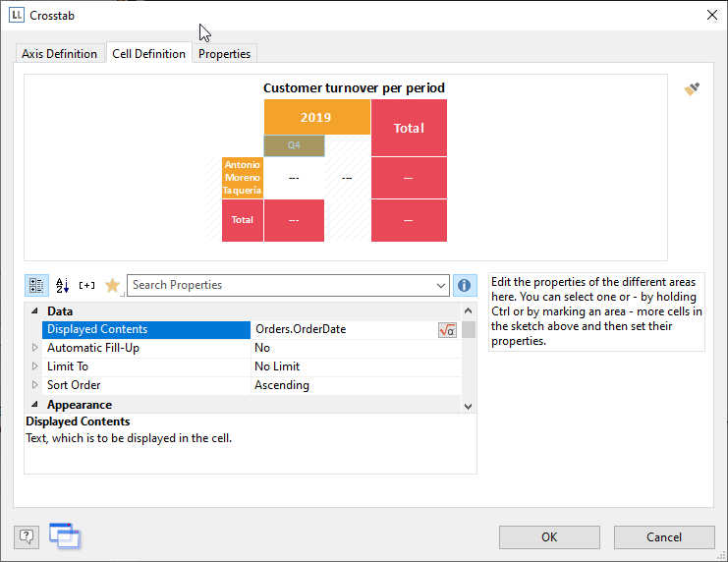Click the help speech bubble button
Image resolution: width=728 pixels, height=562 pixels.
pyautogui.click(x=27, y=536)
